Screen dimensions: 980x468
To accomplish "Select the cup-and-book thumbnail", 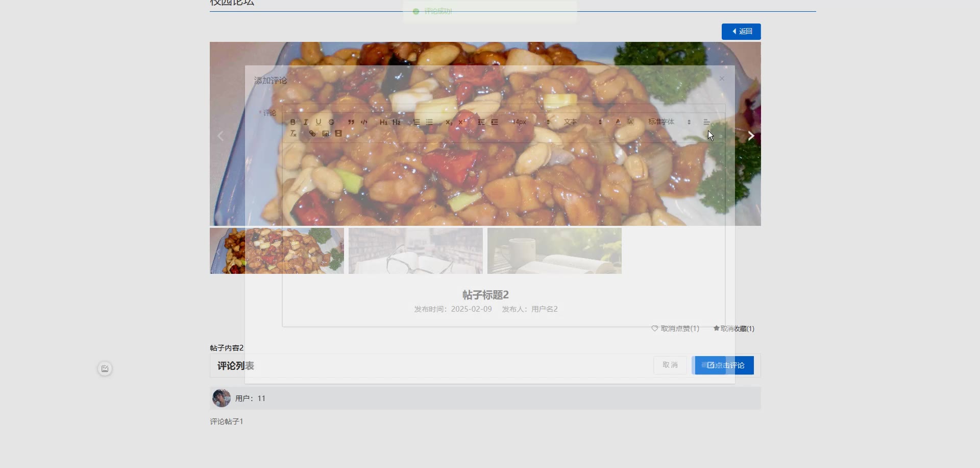I will click(554, 251).
